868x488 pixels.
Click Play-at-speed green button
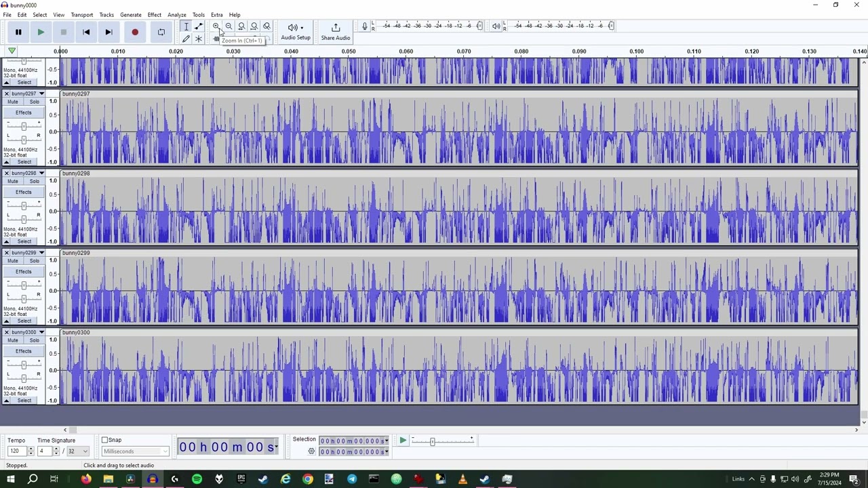[403, 441]
